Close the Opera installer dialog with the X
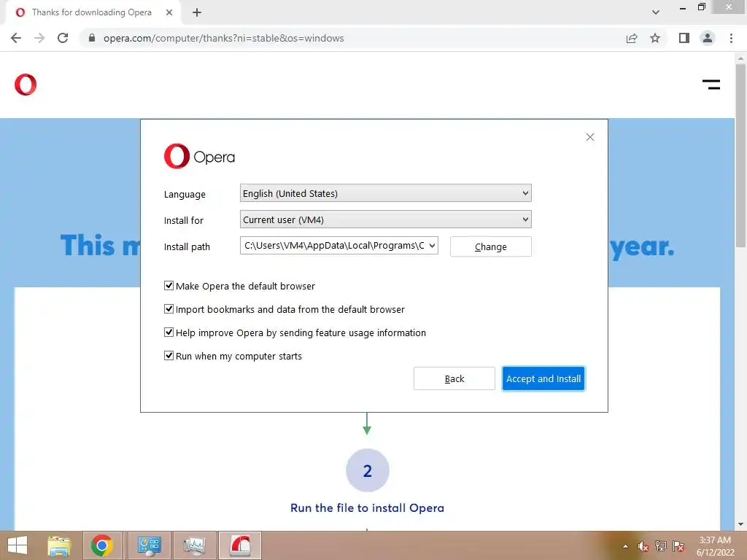Screen dimensions: 747x560 point(589,137)
